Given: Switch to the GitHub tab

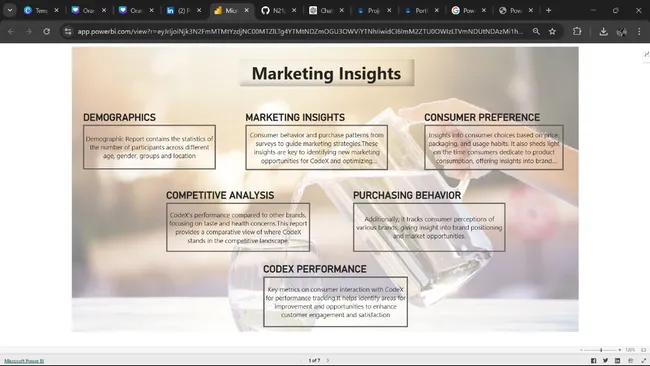Looking at the screenshot, I should [279, 10].
